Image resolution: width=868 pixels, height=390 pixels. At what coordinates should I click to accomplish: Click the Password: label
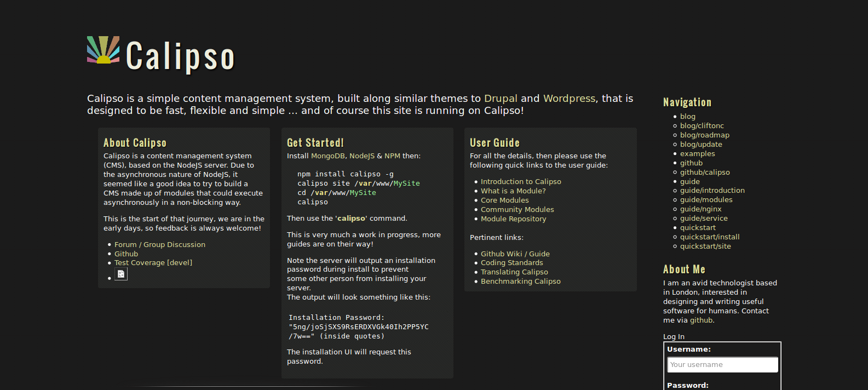click(688, 386)
